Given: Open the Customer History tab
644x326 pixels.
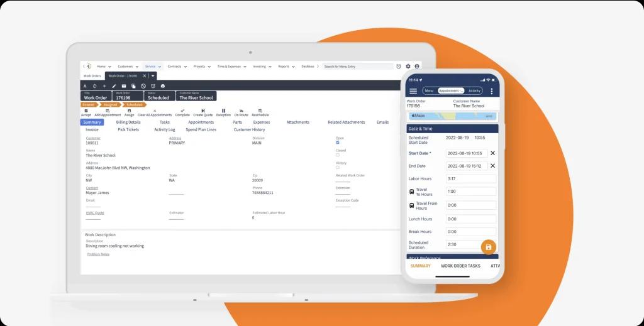Looking at the screenshot, I should coord(249,129).
